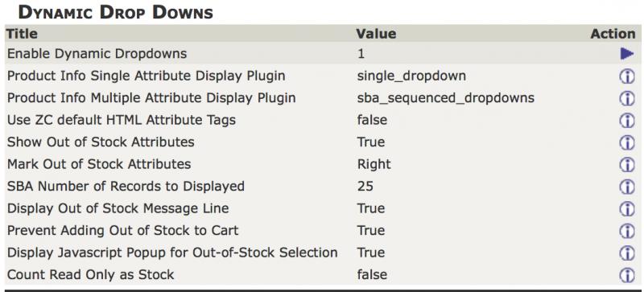Select Use ZC default HTML Attribute Tags row
This screenshot has height=292, width=644.
pos(322,121)
